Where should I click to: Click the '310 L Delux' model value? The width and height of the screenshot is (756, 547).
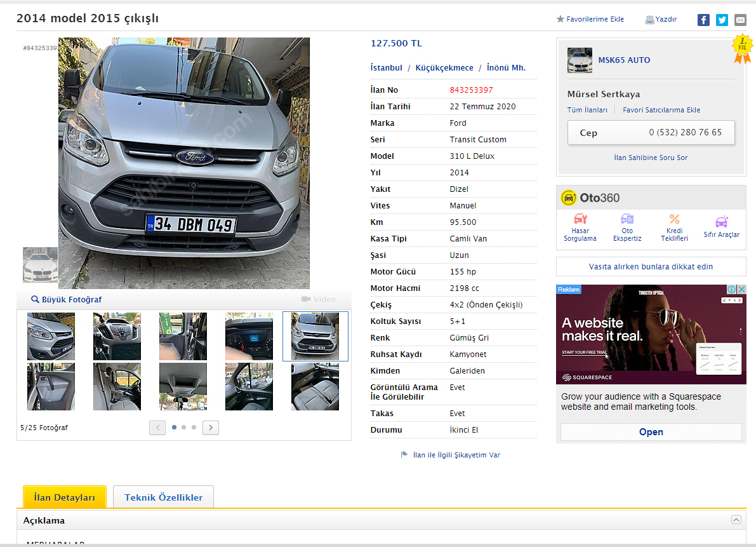click(x=472, y=156)
